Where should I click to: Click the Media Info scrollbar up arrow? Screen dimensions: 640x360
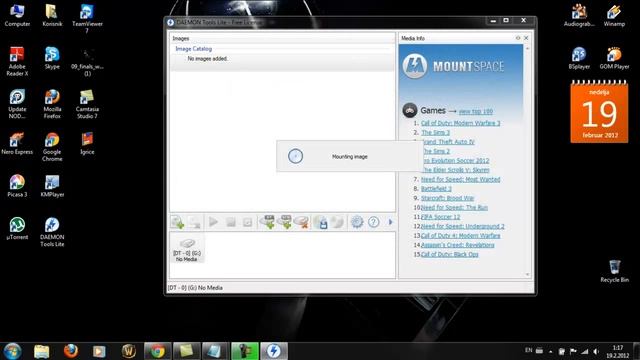[527, 48]
